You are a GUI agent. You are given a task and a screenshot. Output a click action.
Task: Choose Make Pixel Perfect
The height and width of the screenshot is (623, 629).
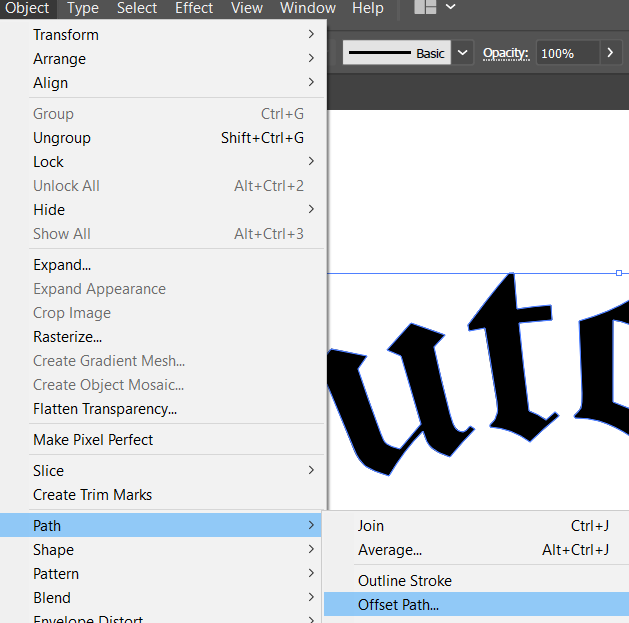coord(93,440)
